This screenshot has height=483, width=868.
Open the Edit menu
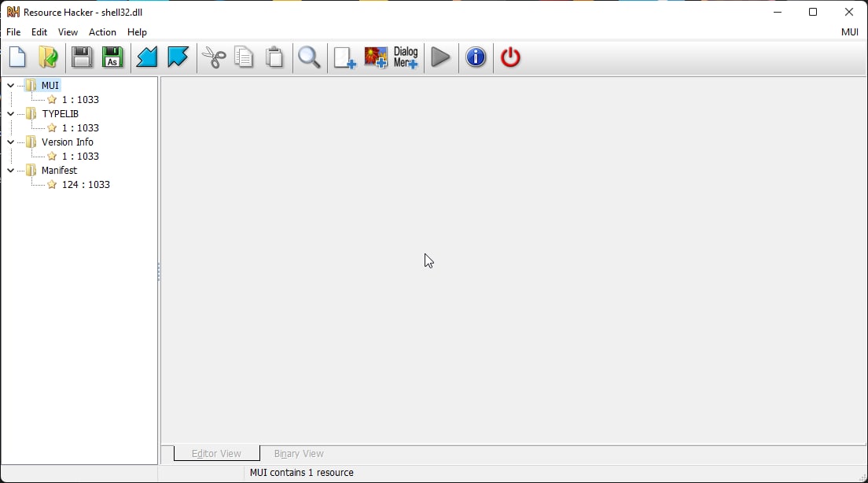pos(39,32)
